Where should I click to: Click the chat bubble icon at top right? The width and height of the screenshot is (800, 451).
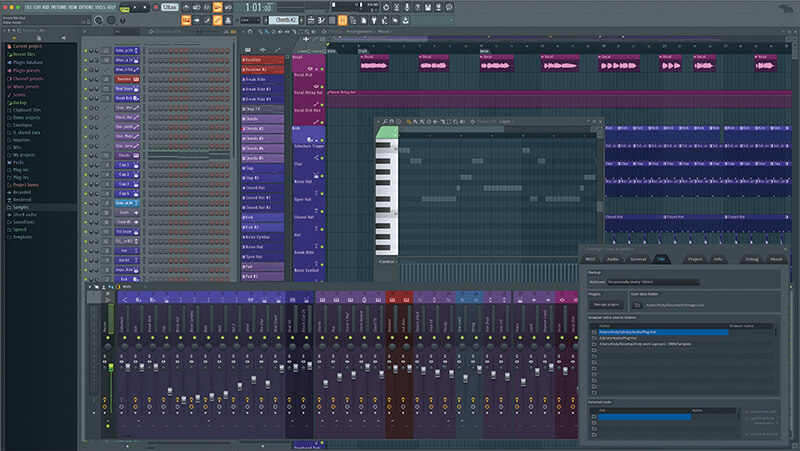[449, 7]
